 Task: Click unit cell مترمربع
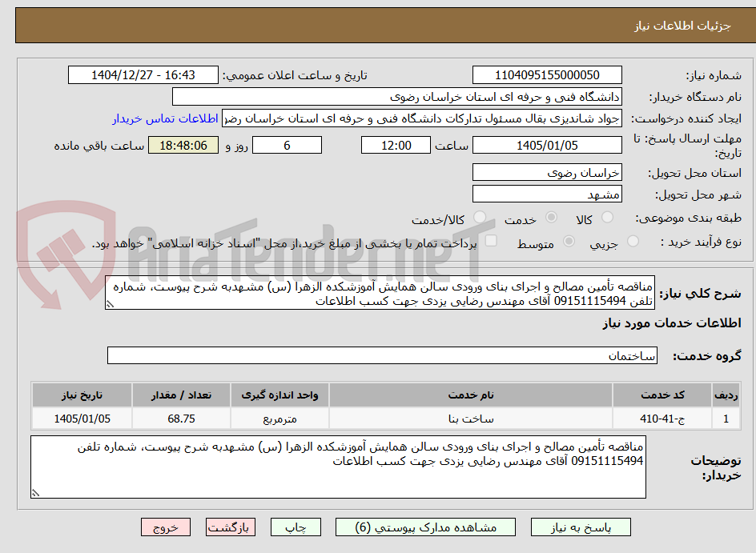coord(279,419)
